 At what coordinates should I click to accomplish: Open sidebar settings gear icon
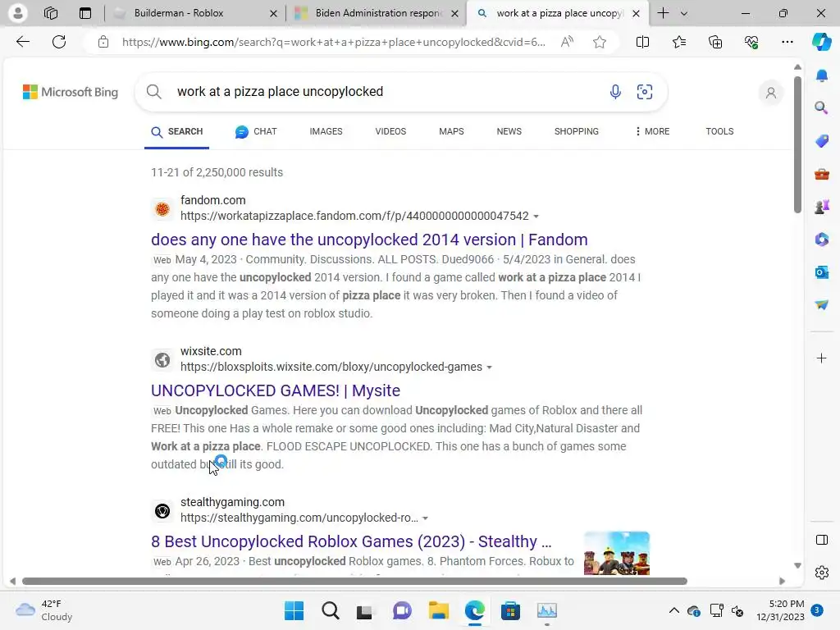click(x=822, y=573)
